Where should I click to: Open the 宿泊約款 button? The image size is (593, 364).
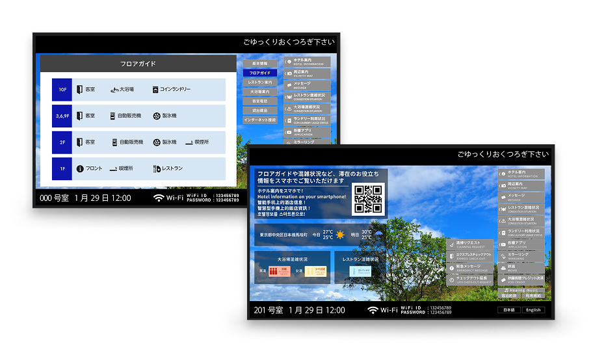click(509, 296)
